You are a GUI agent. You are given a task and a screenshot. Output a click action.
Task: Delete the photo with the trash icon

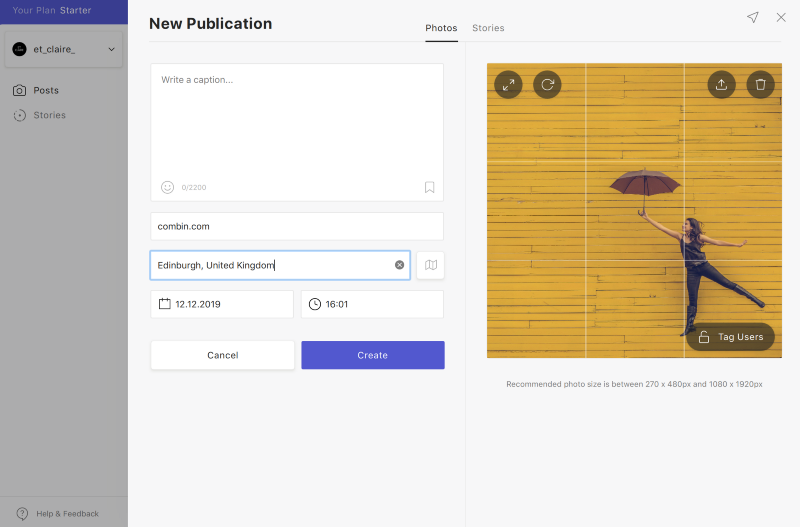760,84
